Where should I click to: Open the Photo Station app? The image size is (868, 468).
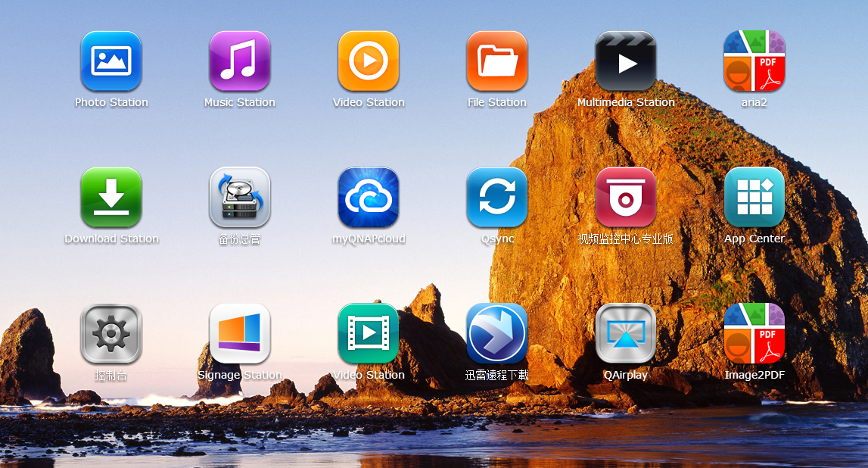coord(111,61)
